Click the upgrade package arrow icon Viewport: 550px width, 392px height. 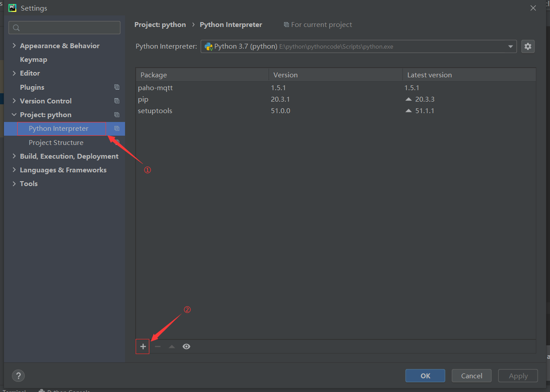(172, 346)
